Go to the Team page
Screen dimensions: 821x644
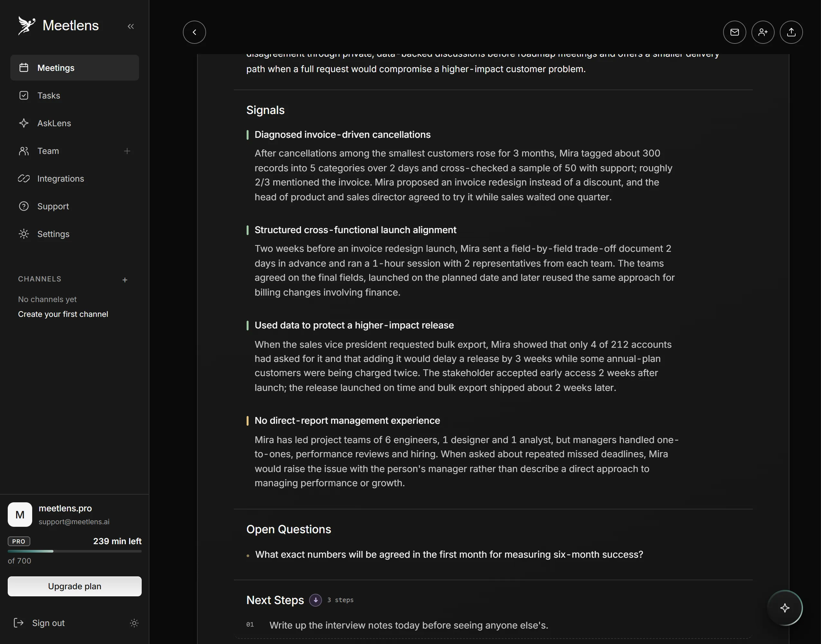click(48, 151)
